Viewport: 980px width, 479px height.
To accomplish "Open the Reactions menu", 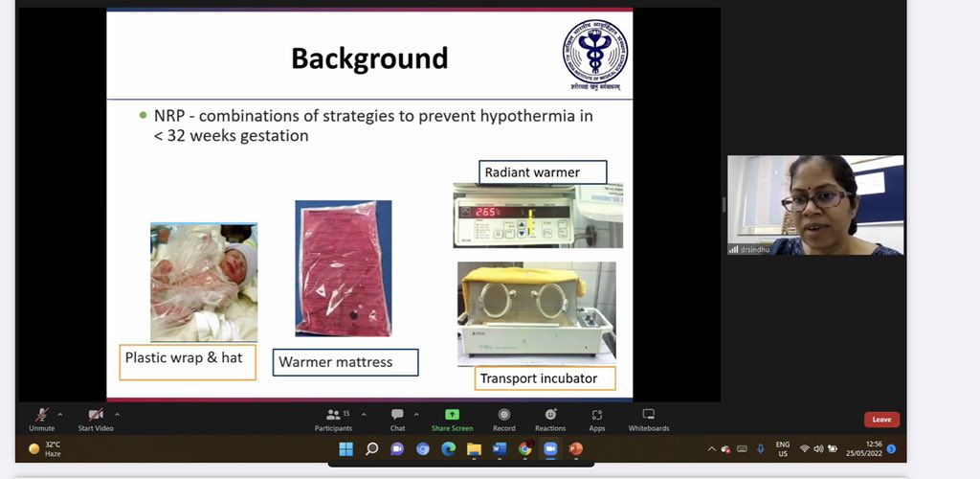I will click(x=550, y=419).
